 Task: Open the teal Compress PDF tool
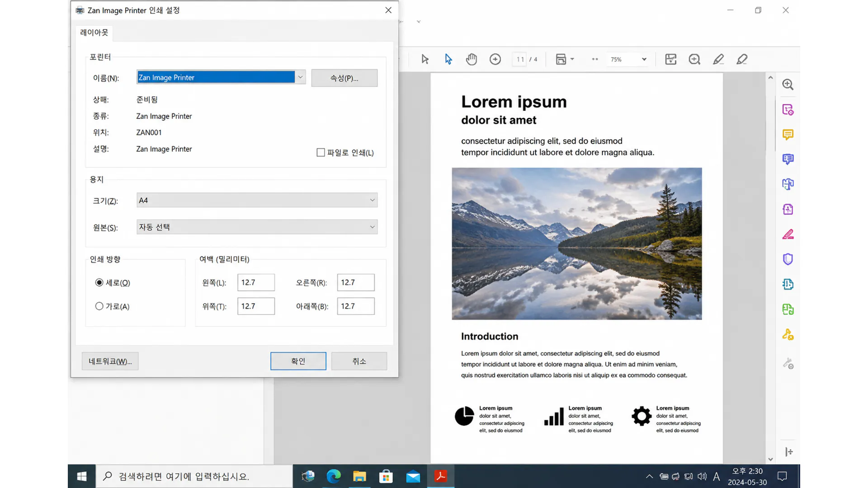[788, 284]
